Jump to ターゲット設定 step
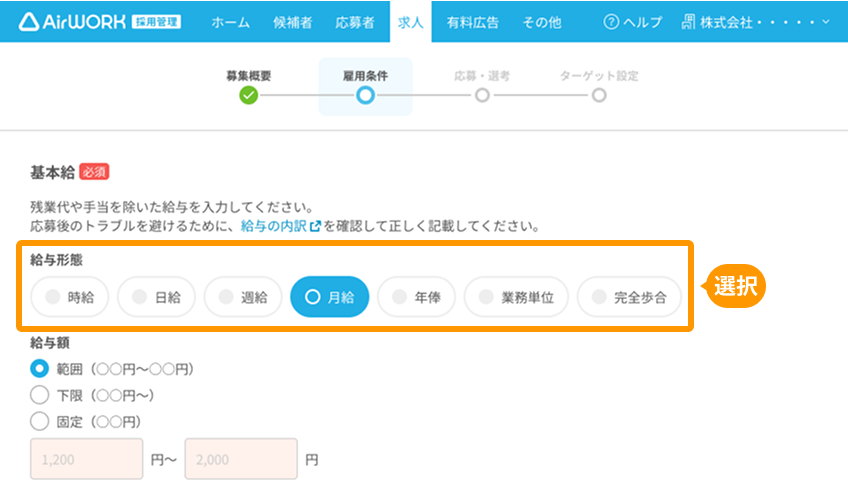This screenshot has width=848, height=502. tap(599, 87)
